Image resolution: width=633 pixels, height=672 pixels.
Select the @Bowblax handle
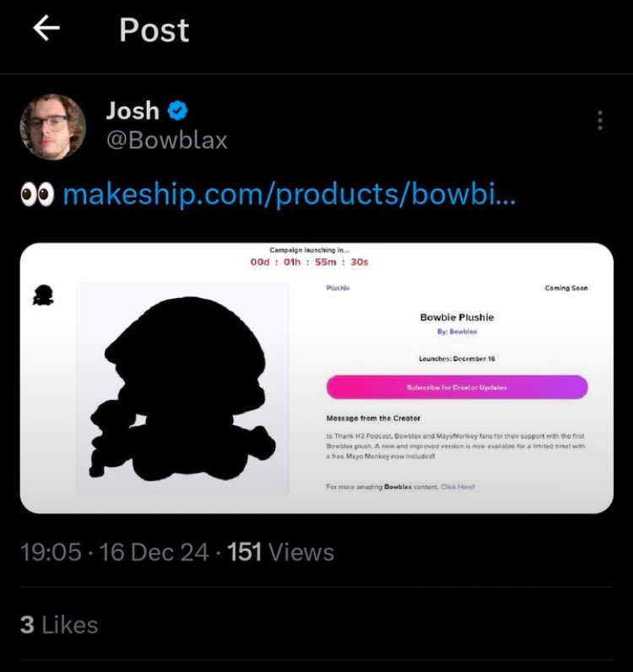coord(167,141)
